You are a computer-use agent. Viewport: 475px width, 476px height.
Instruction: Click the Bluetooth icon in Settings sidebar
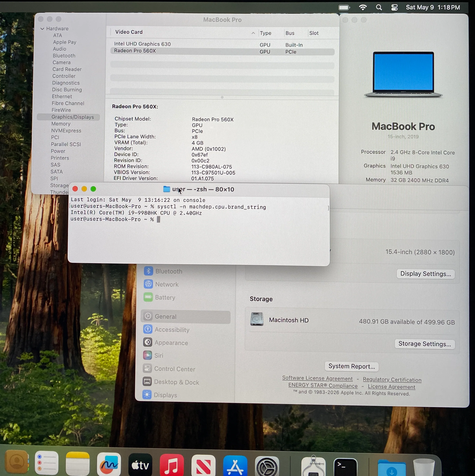[x=148, y=271]
